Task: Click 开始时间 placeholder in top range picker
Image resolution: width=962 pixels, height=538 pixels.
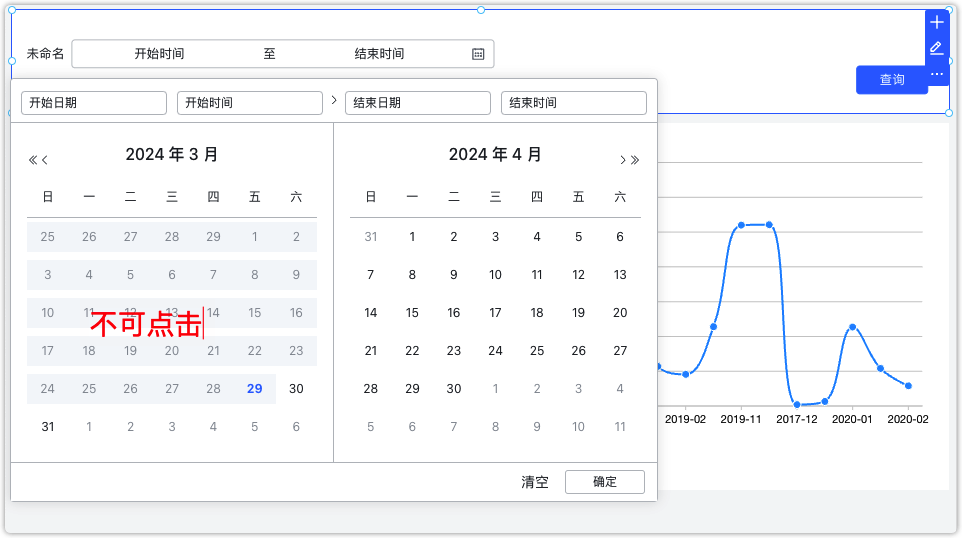Action: (x=160, y=54)
